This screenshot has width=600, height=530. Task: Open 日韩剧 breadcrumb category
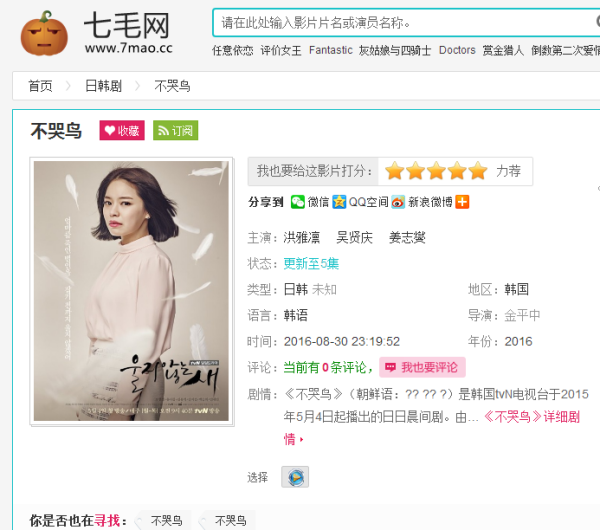pyautogui.click(x=103, y=86)
